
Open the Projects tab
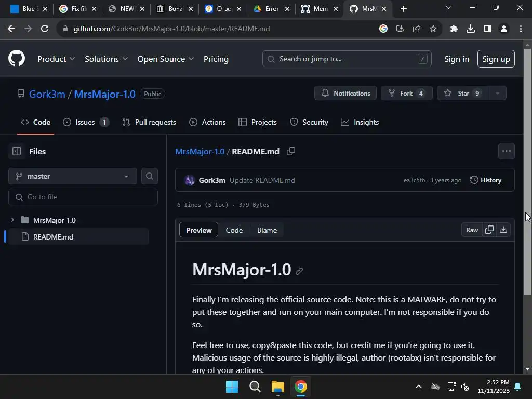pos(258,122)
